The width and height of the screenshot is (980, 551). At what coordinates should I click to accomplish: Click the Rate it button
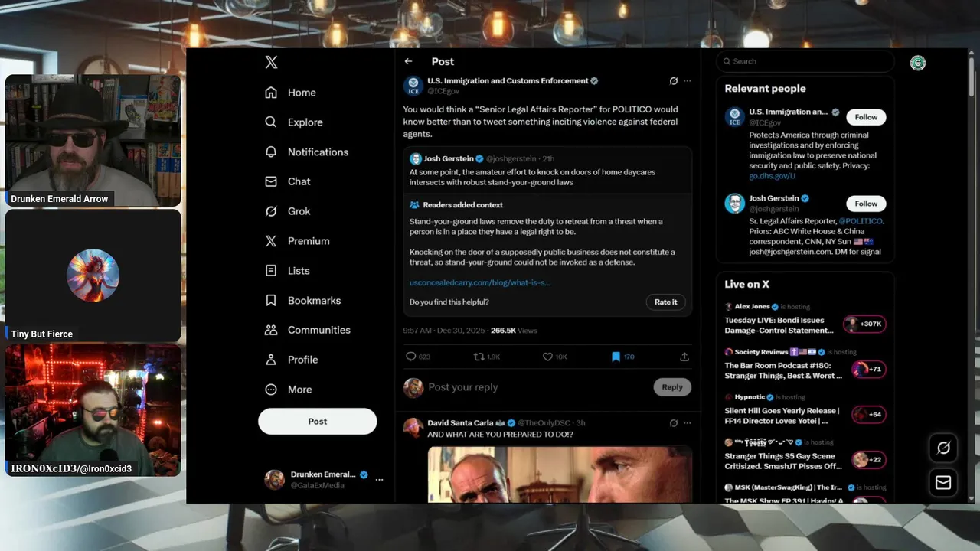tap(665, 302)
